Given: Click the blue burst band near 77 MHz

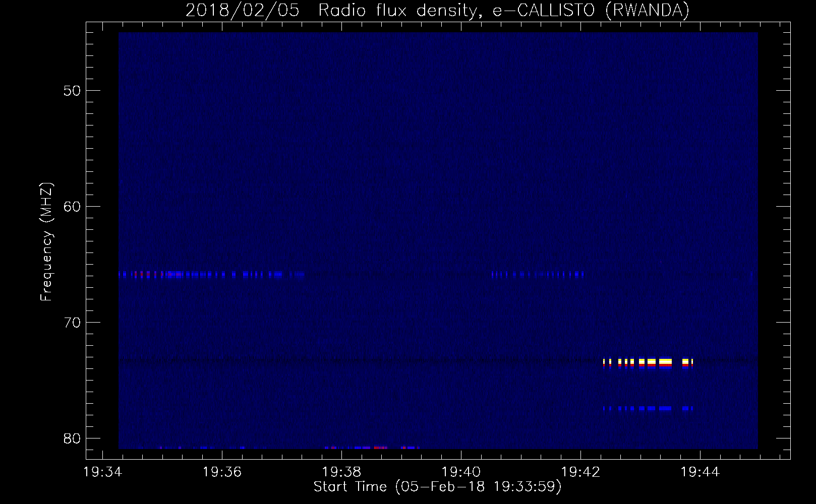Looking at the screenshot, I should (x=648, y=408).
